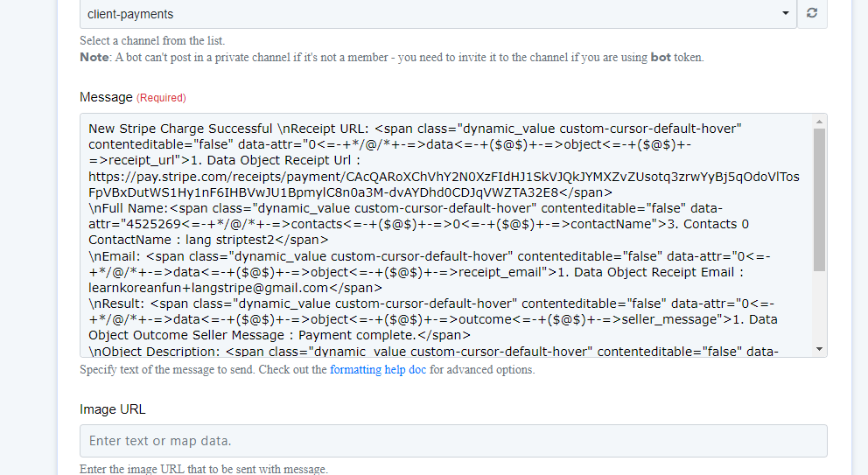
Task: Click the 'Payment complete.' text in message
Action: [357, 335]
